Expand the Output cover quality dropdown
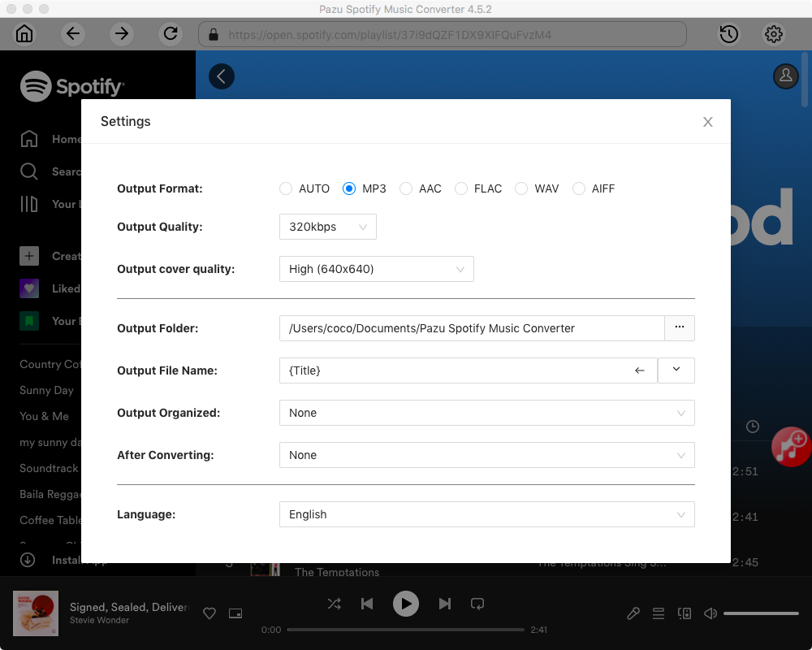 pyautogui.click(x=376, y=269)
